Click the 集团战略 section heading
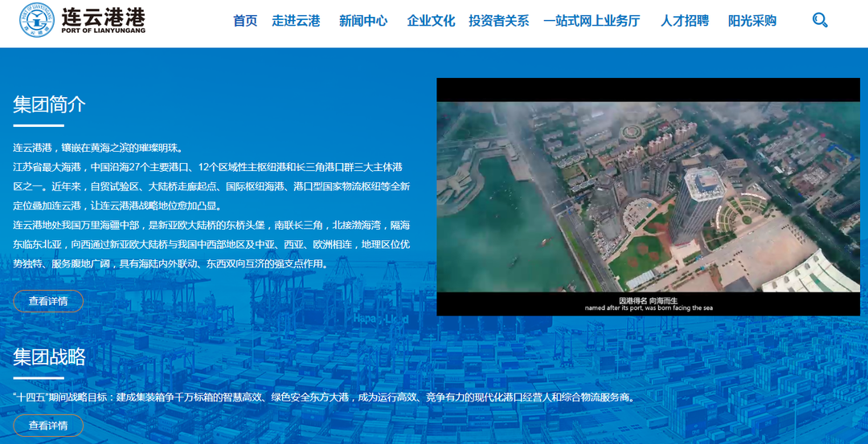The height and width of the screenshot is (444, 868). coord(49,357)
